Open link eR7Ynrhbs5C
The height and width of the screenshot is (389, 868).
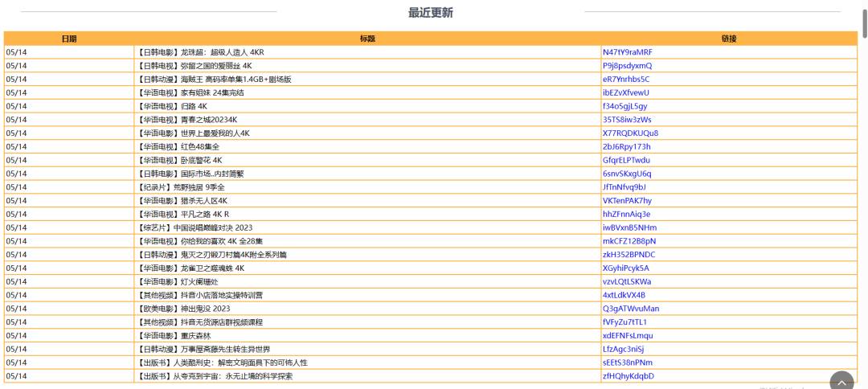[x=626, y=79]
